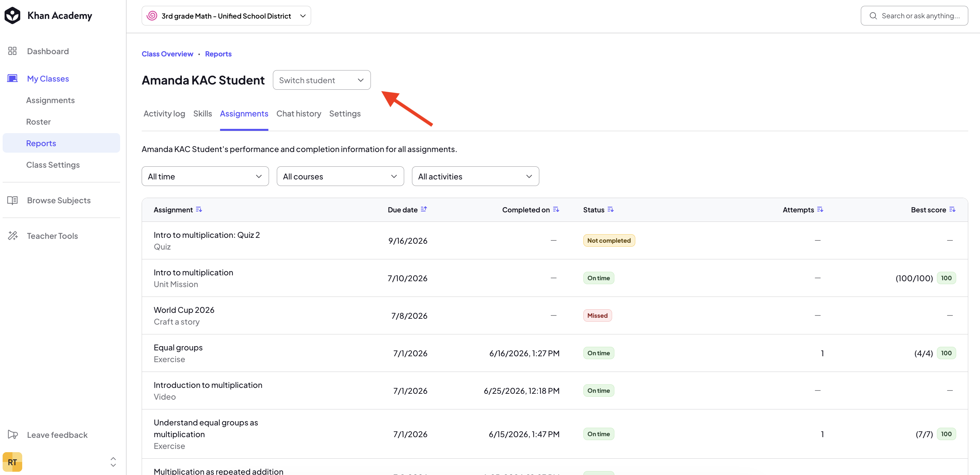
Task: Sort by Completed on column icon
Action: click(x=556, y=209)
